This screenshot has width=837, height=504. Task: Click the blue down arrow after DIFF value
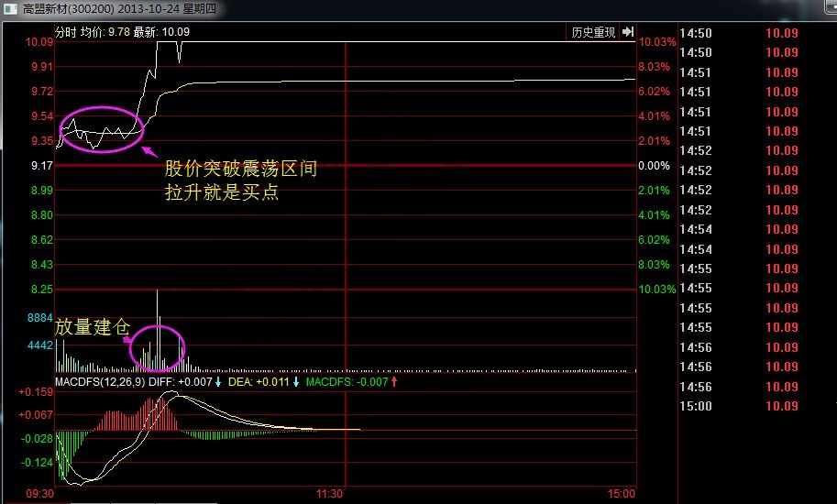[218, 381]
